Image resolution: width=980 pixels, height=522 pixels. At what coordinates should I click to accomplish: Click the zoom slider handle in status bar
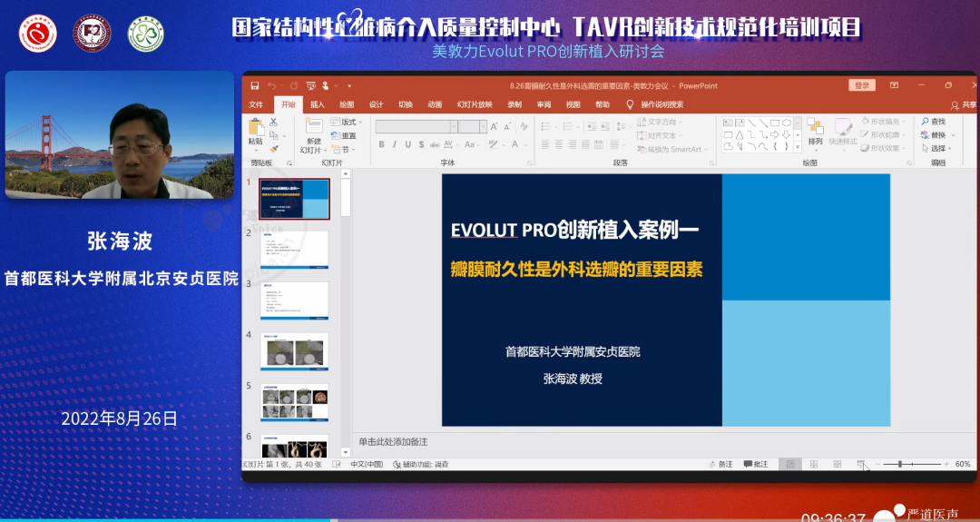(900, 465)
